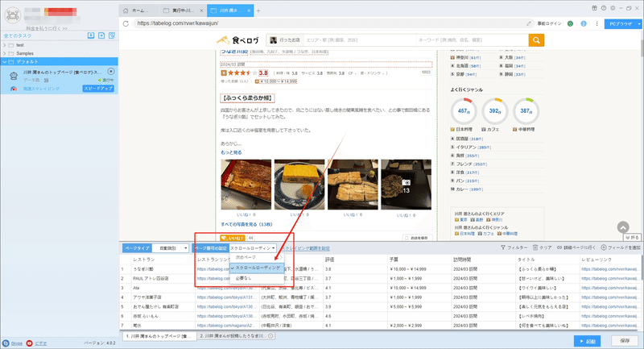Click the import task icon in sidebar
The width and height of the screenshot is (644, 349).
click(91, 35)
